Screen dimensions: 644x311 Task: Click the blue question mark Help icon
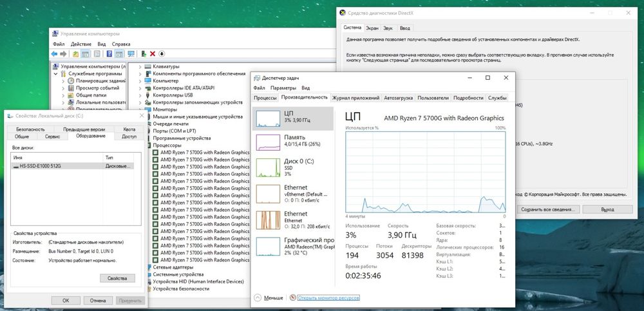coord(109,54)
